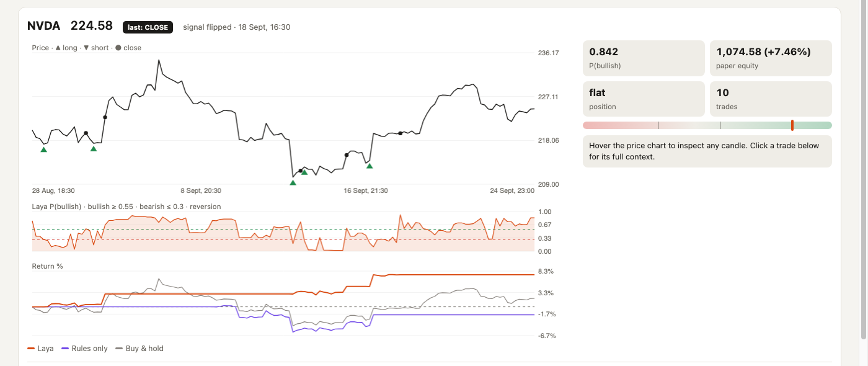Click the 224.58 price in header
868x366 pixels.
coord(92,26)
